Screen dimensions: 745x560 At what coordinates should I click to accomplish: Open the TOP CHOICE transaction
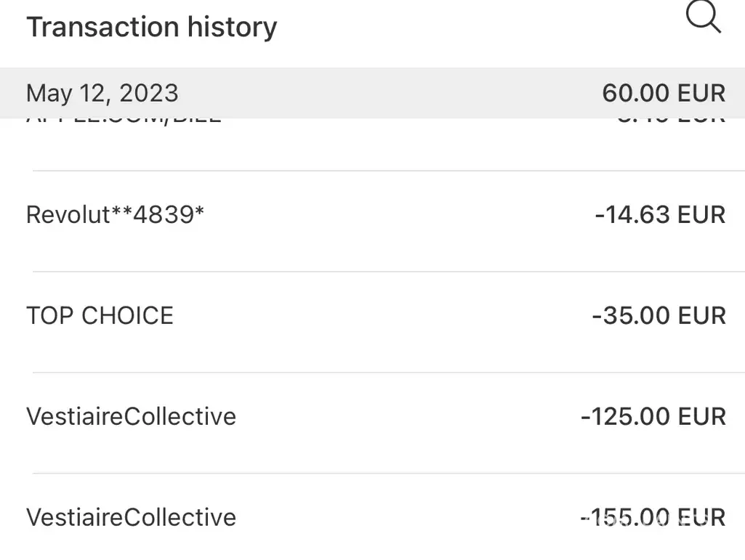click(100, 316)
